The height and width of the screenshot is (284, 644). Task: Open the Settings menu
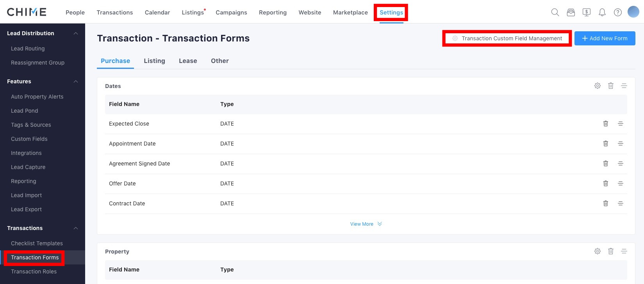391,13
